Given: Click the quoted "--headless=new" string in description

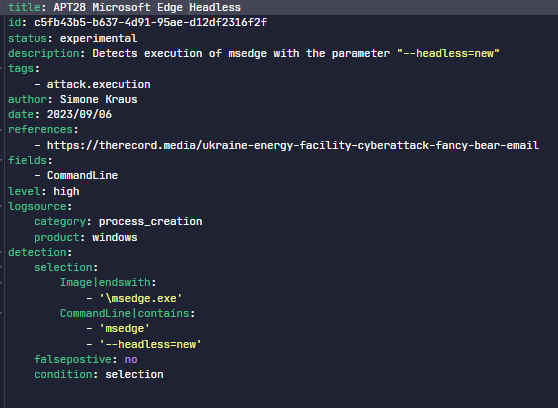Looking at the screenshot, I should [448, 53].
